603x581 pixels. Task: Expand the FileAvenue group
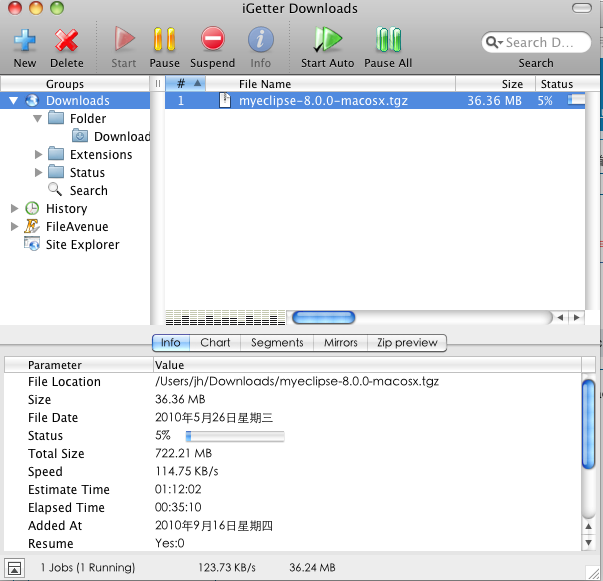[x=15, y=226]
